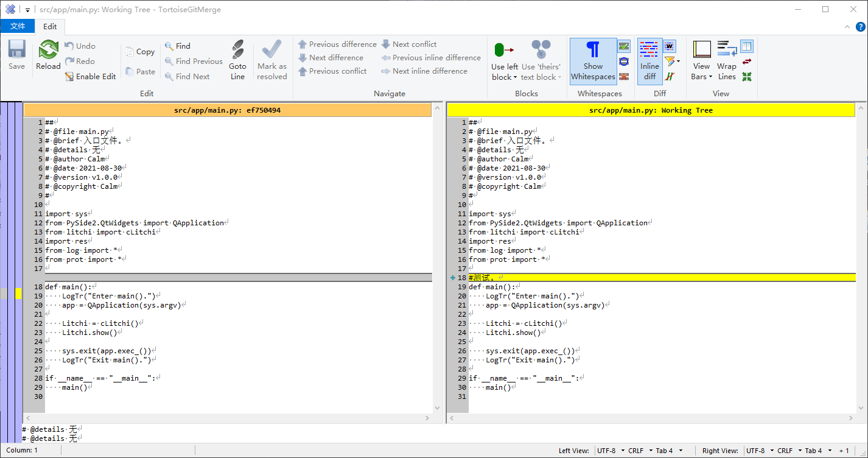Viewport: 868px width, 458px height.
Task: Click Find Previous
Action: pyautogui.click(x=194, y=61)
